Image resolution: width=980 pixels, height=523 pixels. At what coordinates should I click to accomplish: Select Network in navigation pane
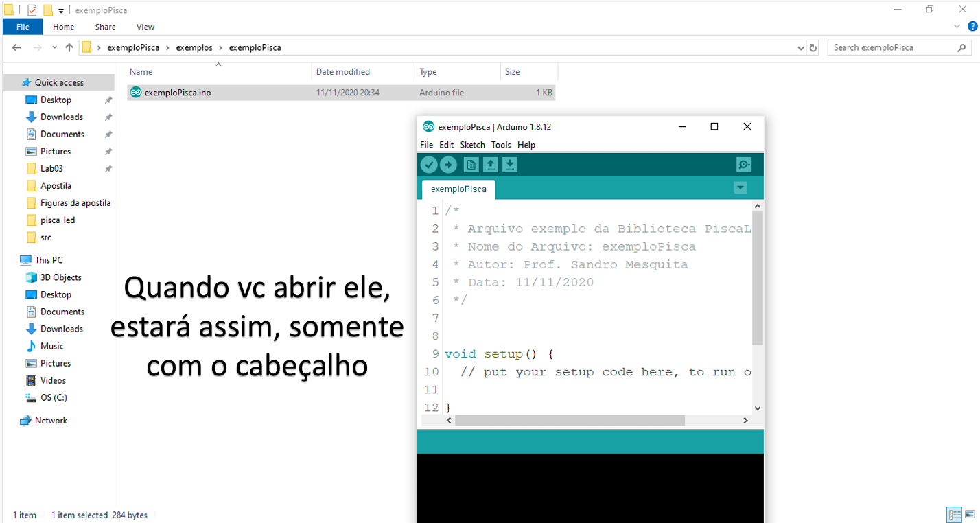51,421
